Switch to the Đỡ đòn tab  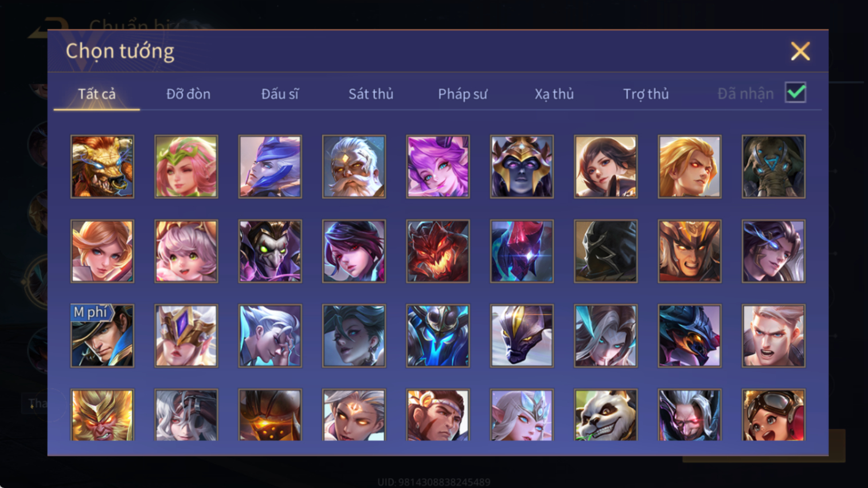(188, 94)
